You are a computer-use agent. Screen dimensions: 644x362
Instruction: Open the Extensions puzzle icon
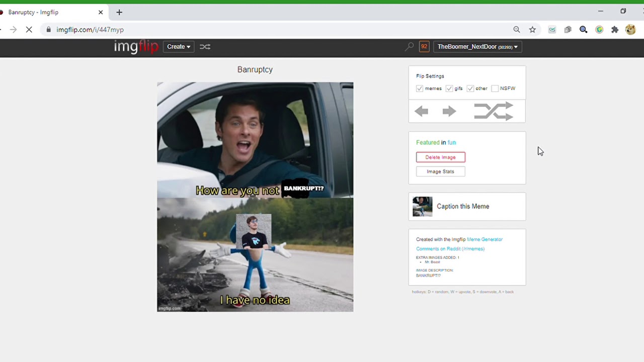click(x=615, y=30)
